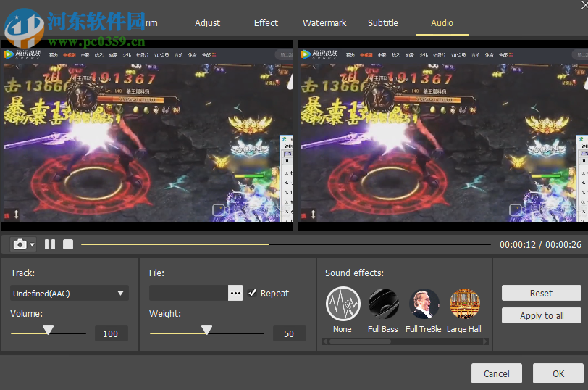The width and height of the screenshot is (588, 390).
Task: Click the Weight slider handle
Action: [206, 330]
